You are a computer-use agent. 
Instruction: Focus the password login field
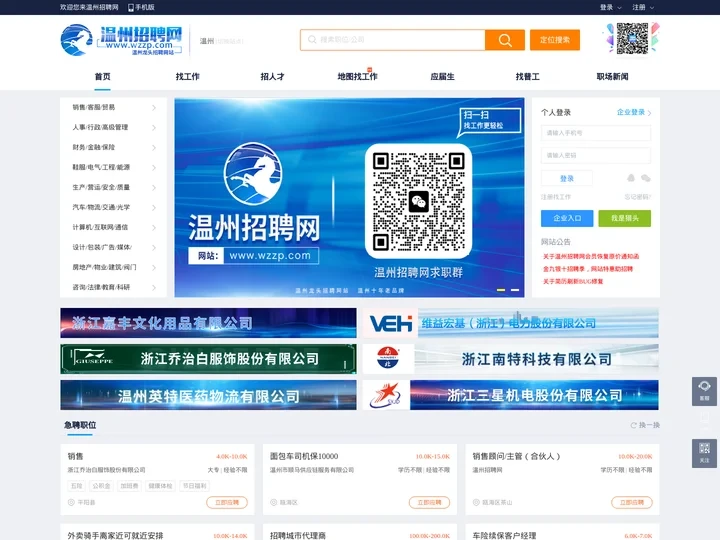point(596,155)
